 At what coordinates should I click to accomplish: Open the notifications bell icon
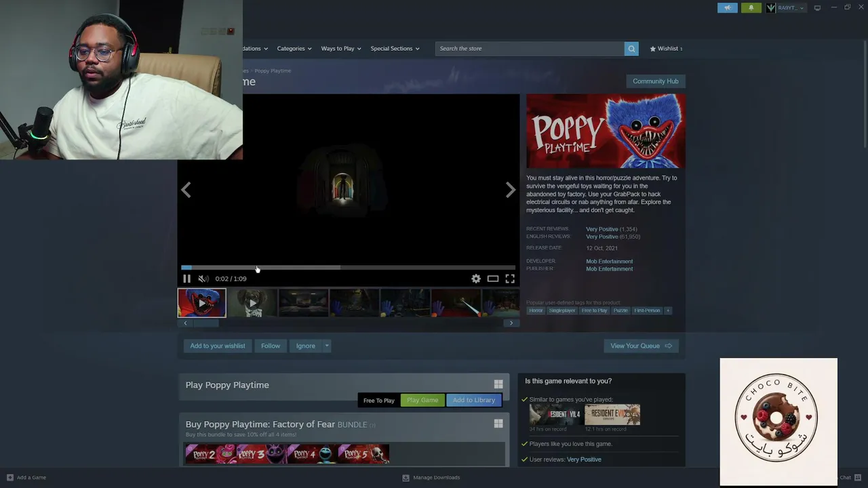pyautogui.click(x=751, y=7)
